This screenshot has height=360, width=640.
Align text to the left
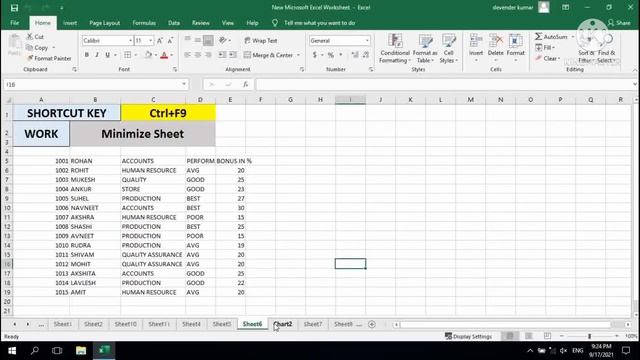pyautogui.click(x=187, y=55)
